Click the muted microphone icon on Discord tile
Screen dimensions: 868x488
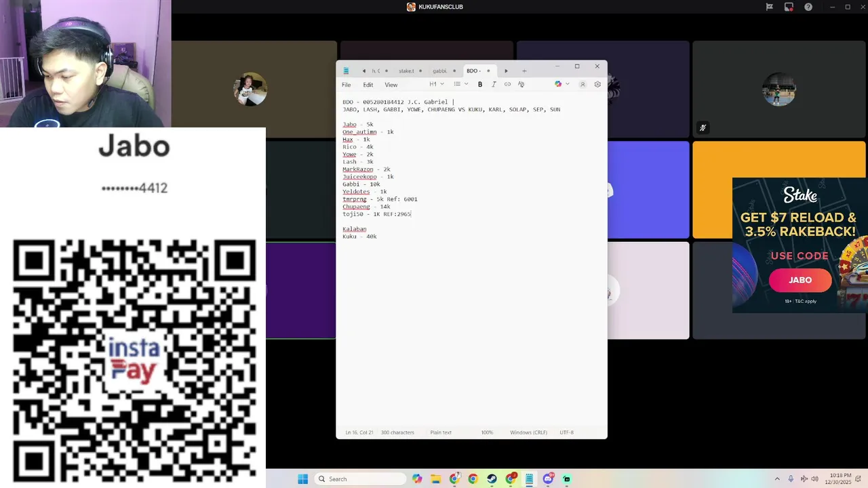point(703,127)
